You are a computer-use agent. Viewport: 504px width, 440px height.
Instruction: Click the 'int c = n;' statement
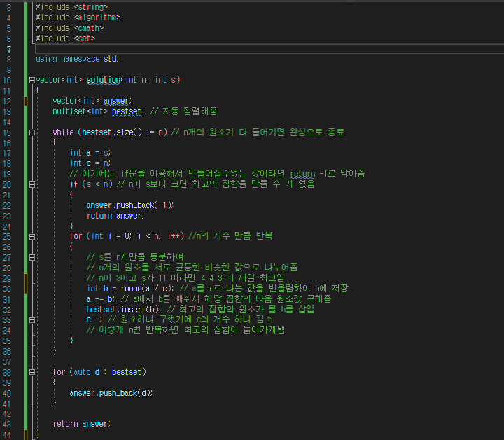coord(90,163)
